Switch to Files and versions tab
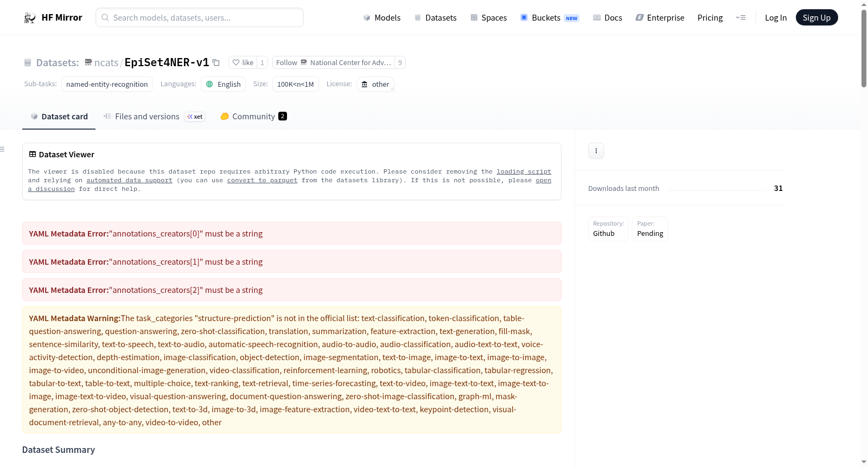Screen dimensions: 868x467 154,116
